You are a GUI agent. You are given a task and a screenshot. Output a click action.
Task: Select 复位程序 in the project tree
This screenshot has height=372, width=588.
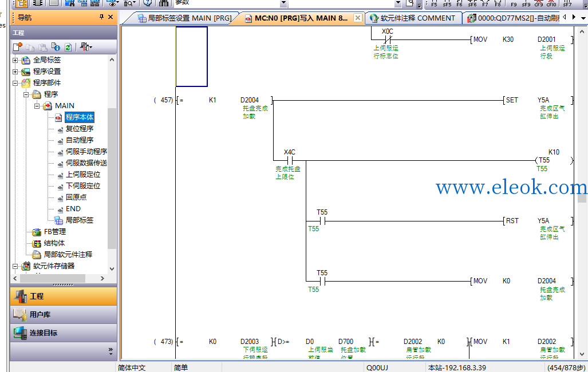[80, 129]
